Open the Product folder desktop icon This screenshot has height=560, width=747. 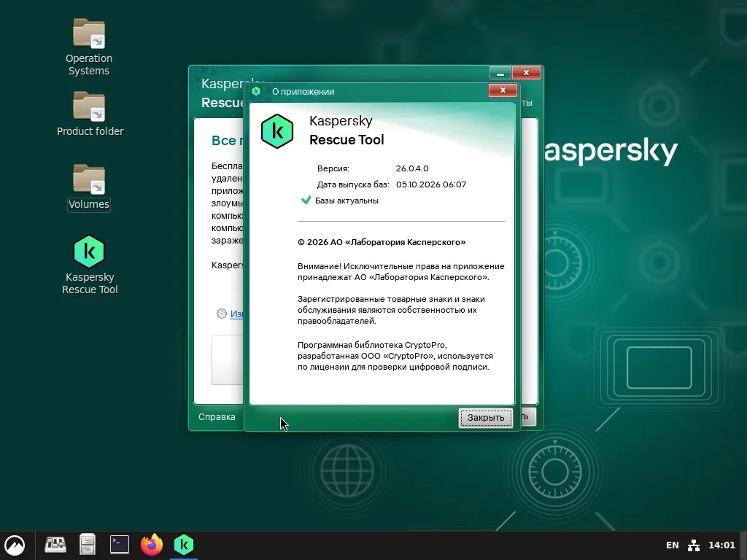pos(90,114)
